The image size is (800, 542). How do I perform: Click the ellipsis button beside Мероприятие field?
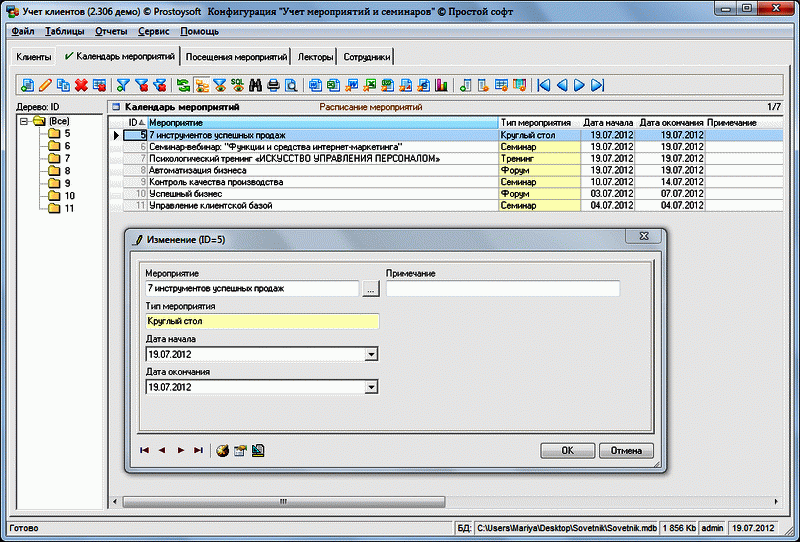pyautogui.click(x=371, y=289)
